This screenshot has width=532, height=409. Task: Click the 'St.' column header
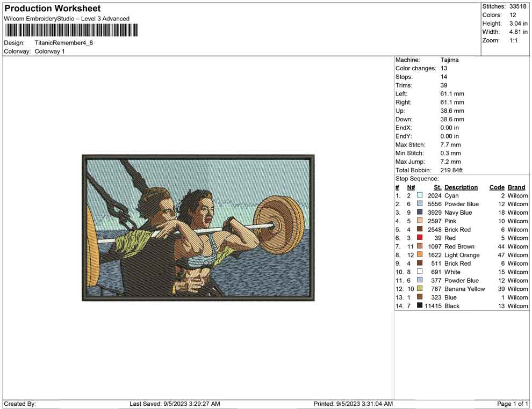point(437,187)
